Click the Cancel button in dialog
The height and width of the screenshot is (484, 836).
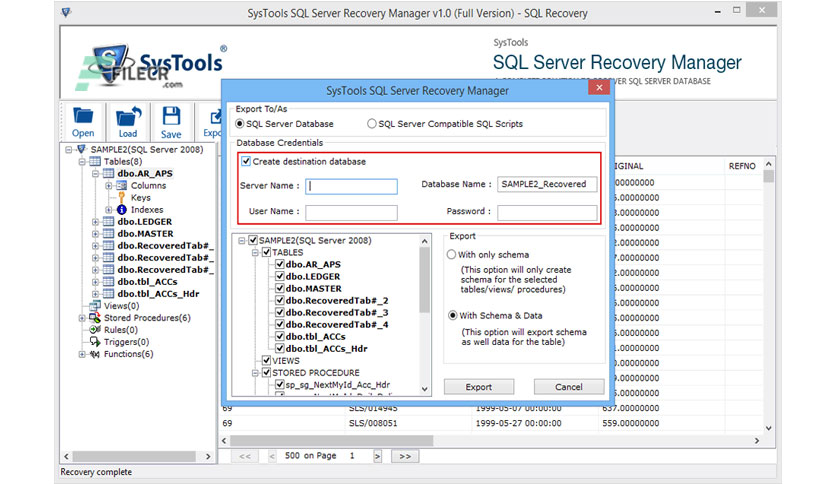569,387
